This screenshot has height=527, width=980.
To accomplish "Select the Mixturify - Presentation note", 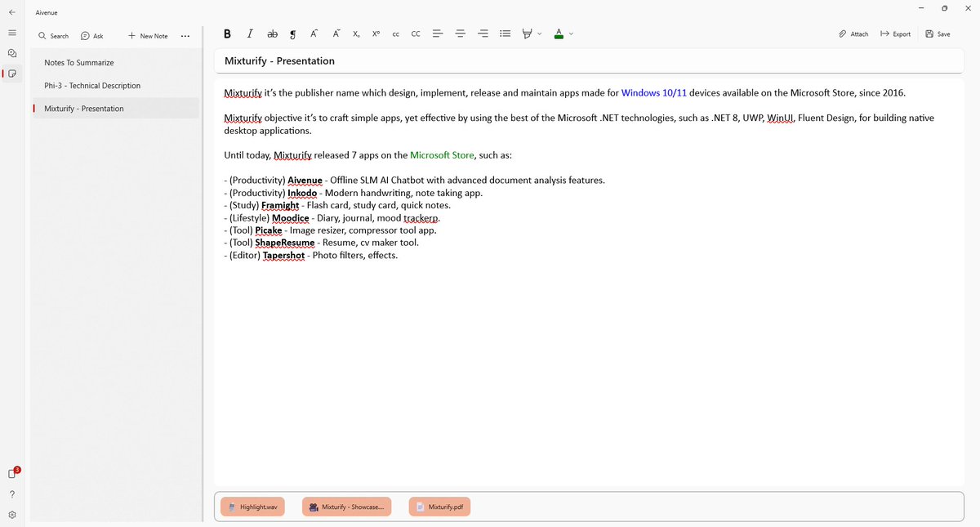I will (x=115, y=109).
